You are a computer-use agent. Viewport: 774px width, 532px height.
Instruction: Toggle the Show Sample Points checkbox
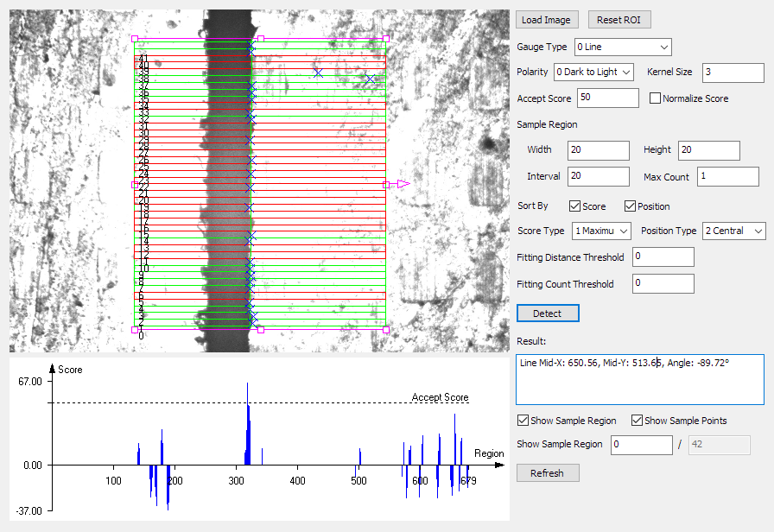click(x=637, y=421)
